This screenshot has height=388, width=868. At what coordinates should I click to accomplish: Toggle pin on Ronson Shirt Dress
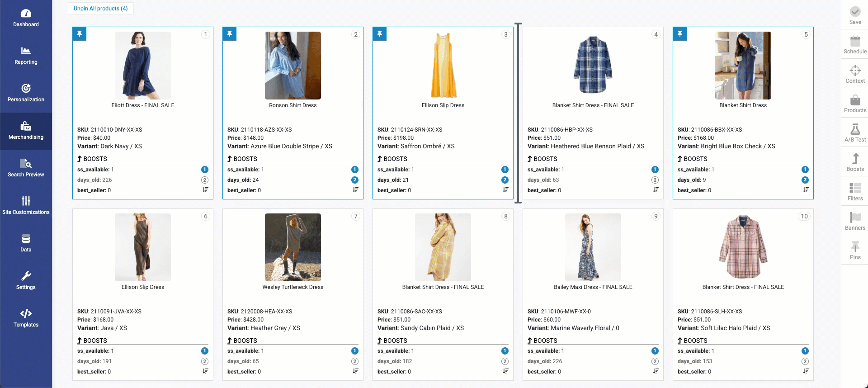pos(230,34)
